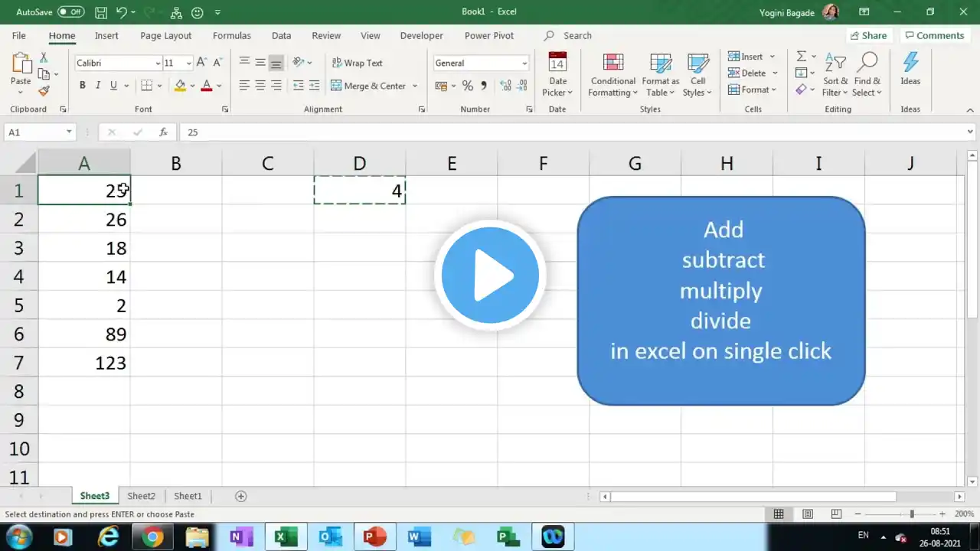Decrease the cell indent

(299, 86)
